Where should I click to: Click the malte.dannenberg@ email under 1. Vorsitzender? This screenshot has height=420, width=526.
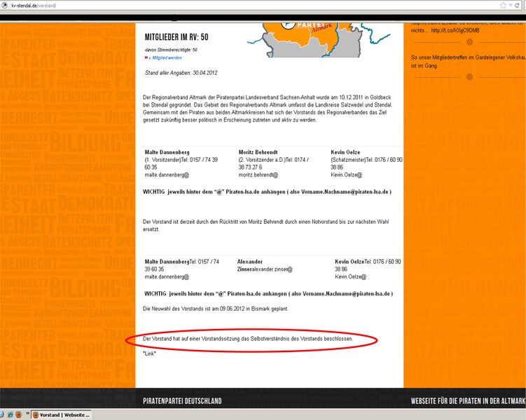(167, 175)
